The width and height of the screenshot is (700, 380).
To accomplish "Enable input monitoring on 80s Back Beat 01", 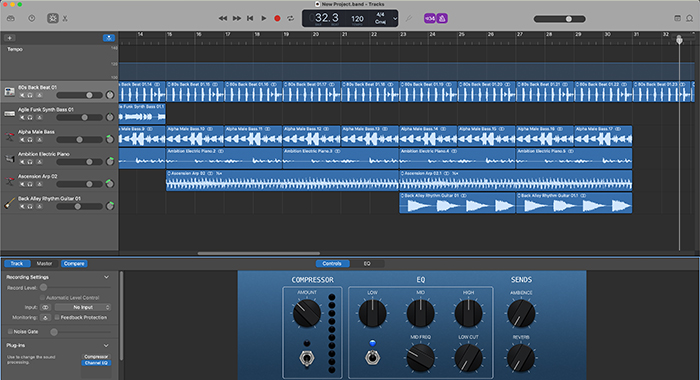I will click(x=39, y=95).
